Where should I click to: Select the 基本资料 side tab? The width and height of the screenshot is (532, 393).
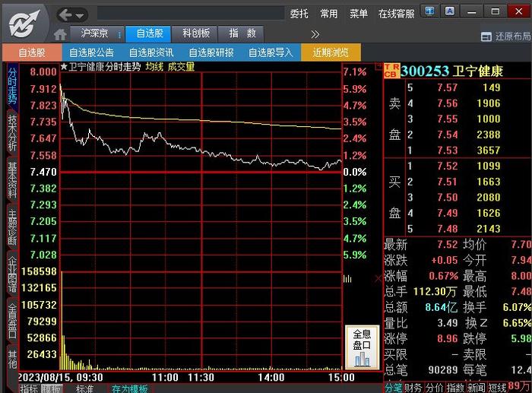point(13,180)
